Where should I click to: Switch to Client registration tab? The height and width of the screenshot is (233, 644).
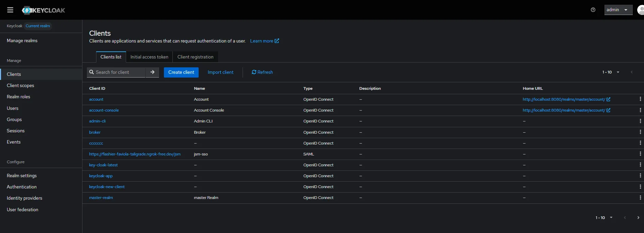pyautogui.click(x=195, y=57)
